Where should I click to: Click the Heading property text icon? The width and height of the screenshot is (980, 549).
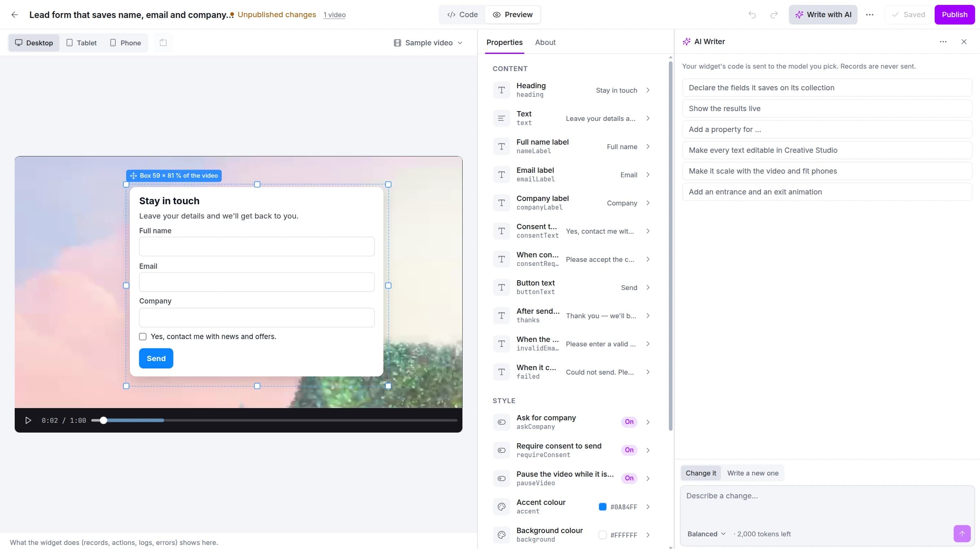(x=501, y=90)
